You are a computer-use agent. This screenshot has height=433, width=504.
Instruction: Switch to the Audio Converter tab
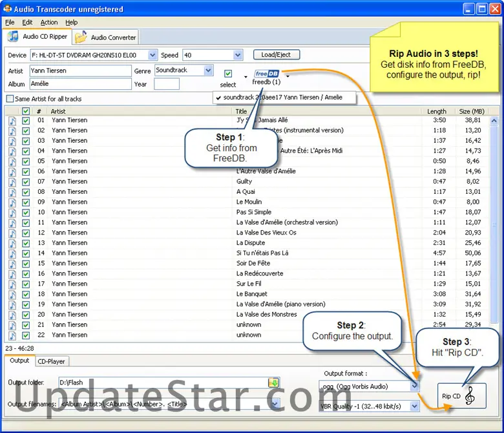[105, 37]
